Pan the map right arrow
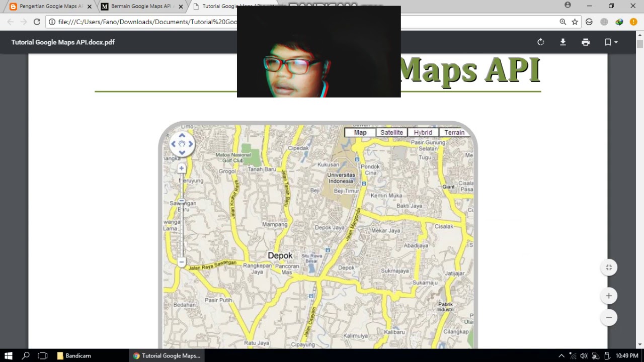Screen dimensions: 644x362 (191, 144)
